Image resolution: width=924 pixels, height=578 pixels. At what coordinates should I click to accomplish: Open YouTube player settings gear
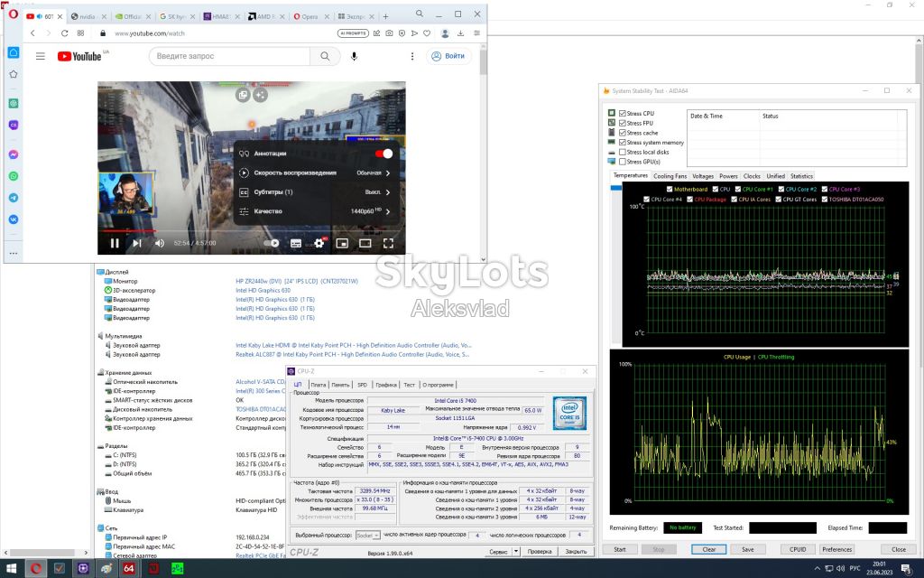click(x=319, y=243)
